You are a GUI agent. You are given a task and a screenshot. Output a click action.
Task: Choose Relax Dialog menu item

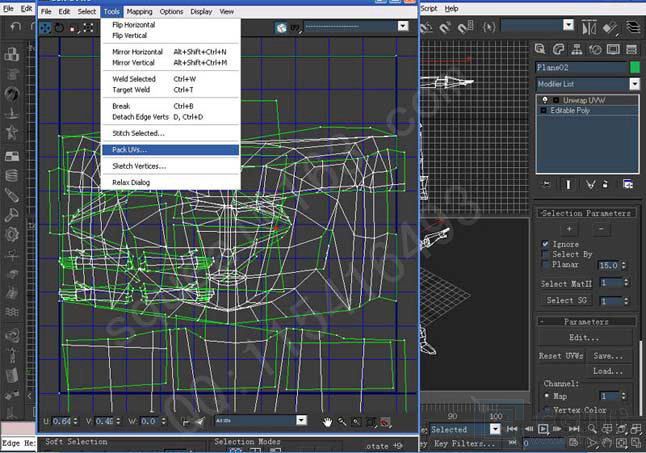(171, 182)
